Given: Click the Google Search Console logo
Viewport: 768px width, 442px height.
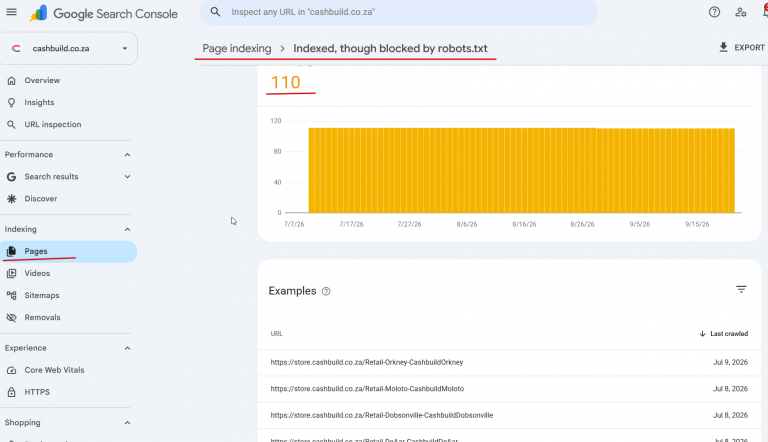Looking at the screenshot, I should [103, 13].
